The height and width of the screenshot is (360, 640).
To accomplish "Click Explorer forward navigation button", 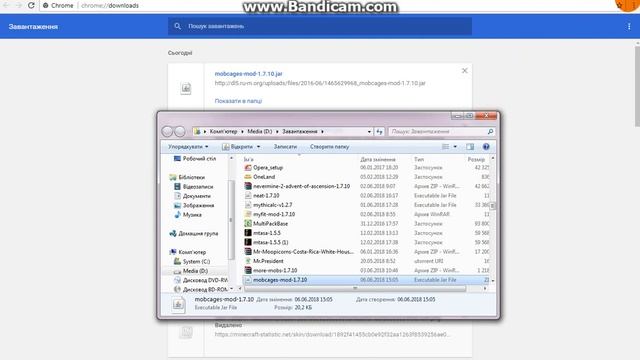I will tap(180, 131).
